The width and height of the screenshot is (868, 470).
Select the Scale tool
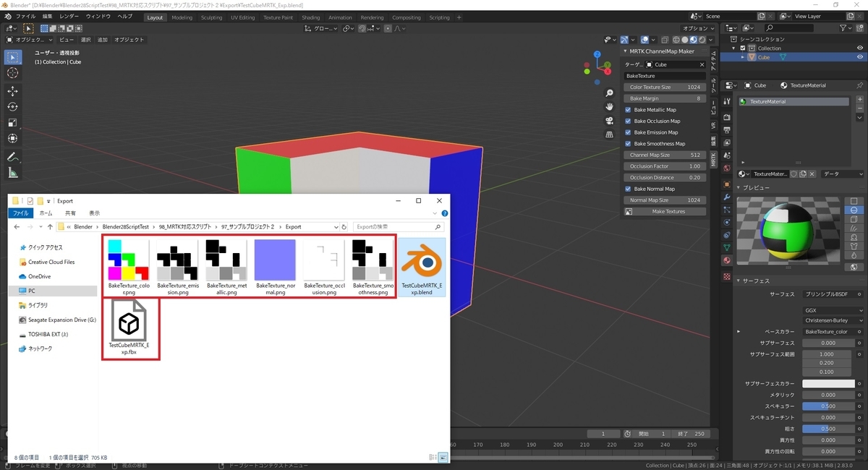tap(12, 122)
